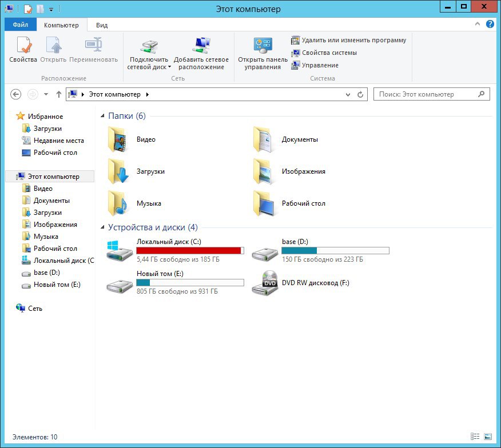Screen dimensions: 501x448
Task: Collapse the Устройства и диски (4) group
Action: pos(102,227)
